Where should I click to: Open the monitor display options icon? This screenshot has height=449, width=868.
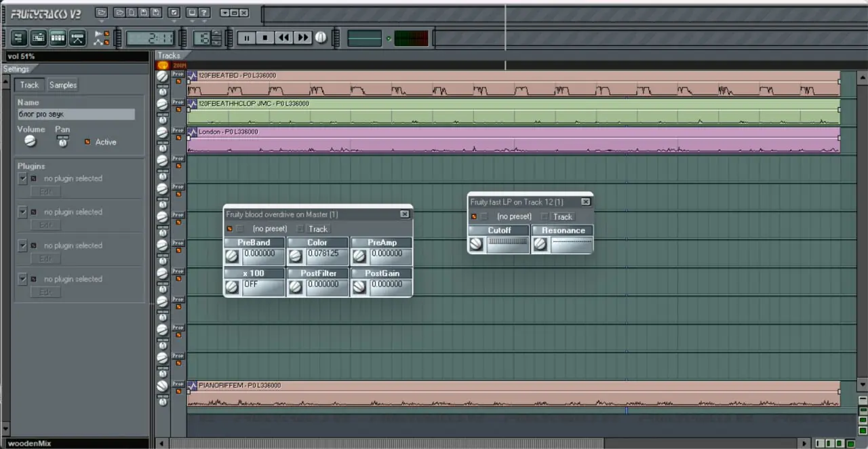click(192, 12)
